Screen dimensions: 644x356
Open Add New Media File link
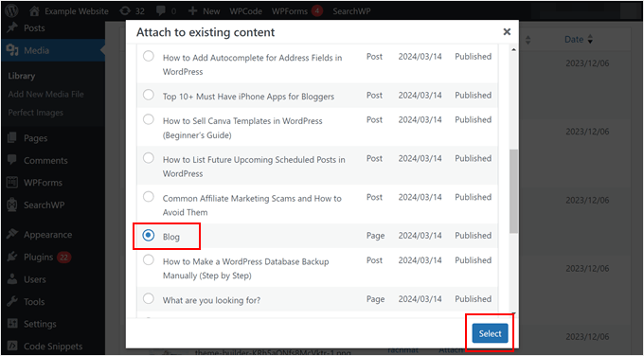[x=45, y=94]
